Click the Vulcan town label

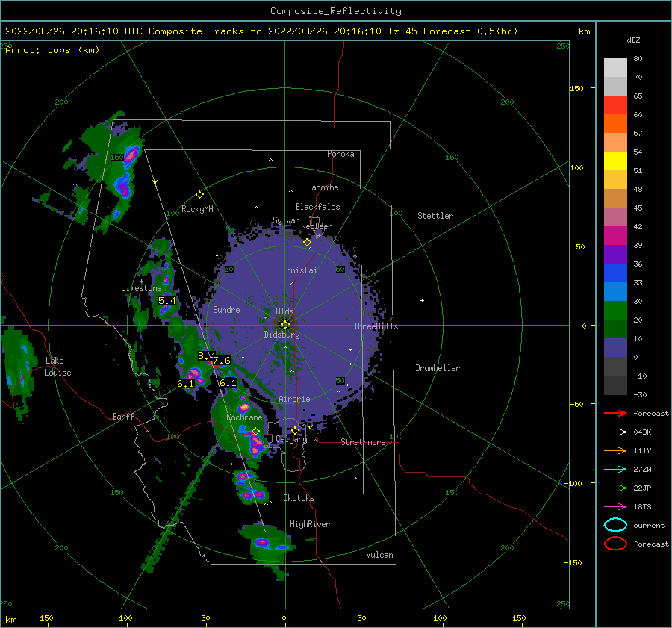pyautogui.click(x=379, y=555)
